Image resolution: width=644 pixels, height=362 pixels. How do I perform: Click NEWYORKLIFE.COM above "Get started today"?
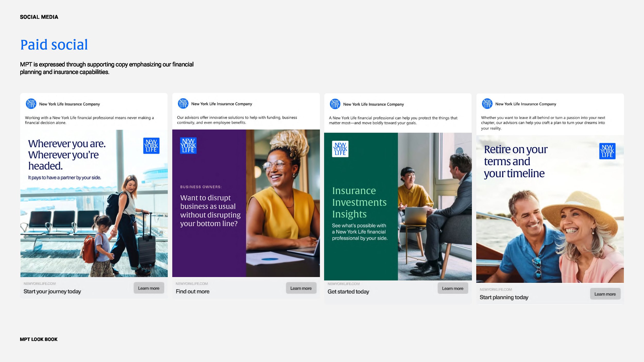click(x=344, y=284)
